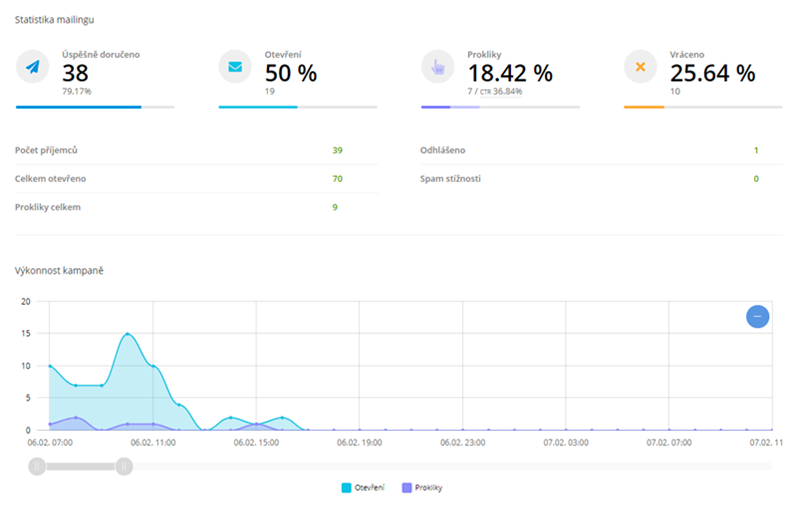Open spam complaints value 0
The height and width of the screenshot is (511, 798).
pos(756,179)
